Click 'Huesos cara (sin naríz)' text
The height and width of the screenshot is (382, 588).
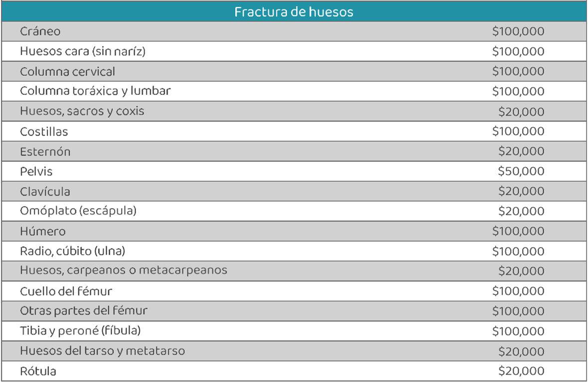83,51
